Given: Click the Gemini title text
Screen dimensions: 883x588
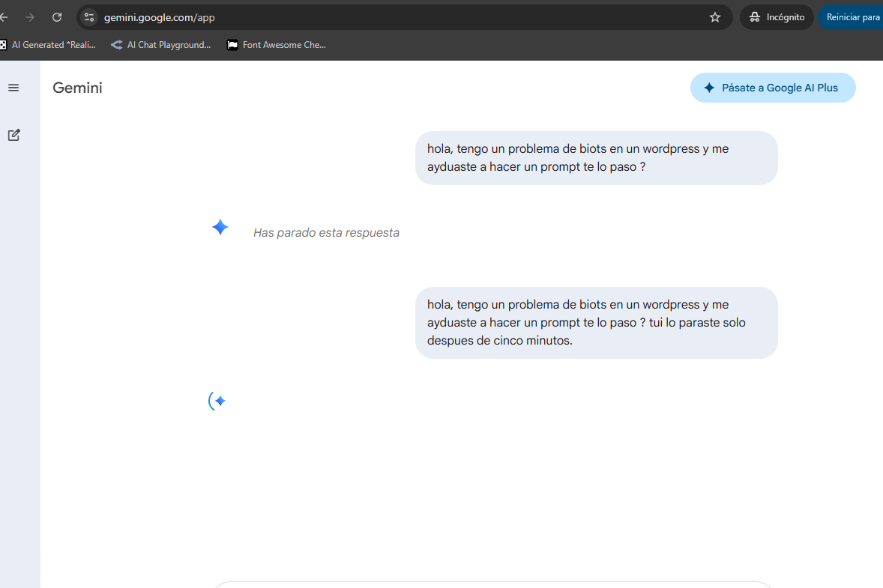Looking at the screenshot, I should (78, 88).
